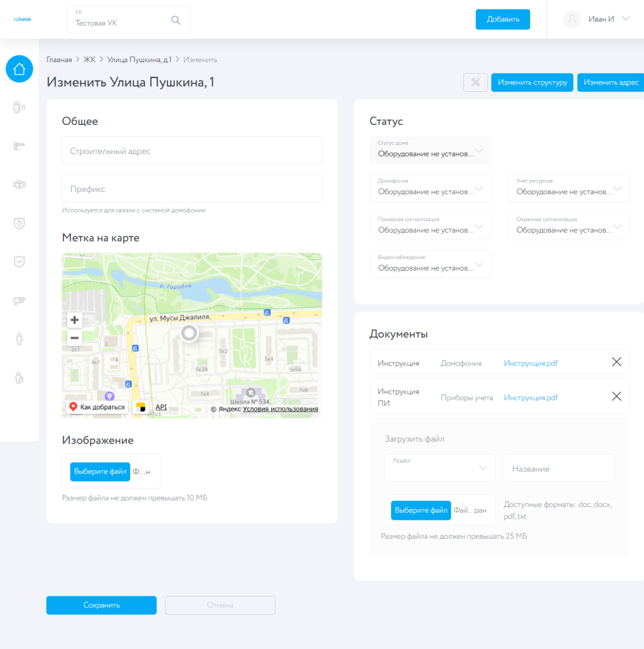The image size is (644, 649).
Task: Open the barrier gate section in sidebar
Action: (19, 146)
